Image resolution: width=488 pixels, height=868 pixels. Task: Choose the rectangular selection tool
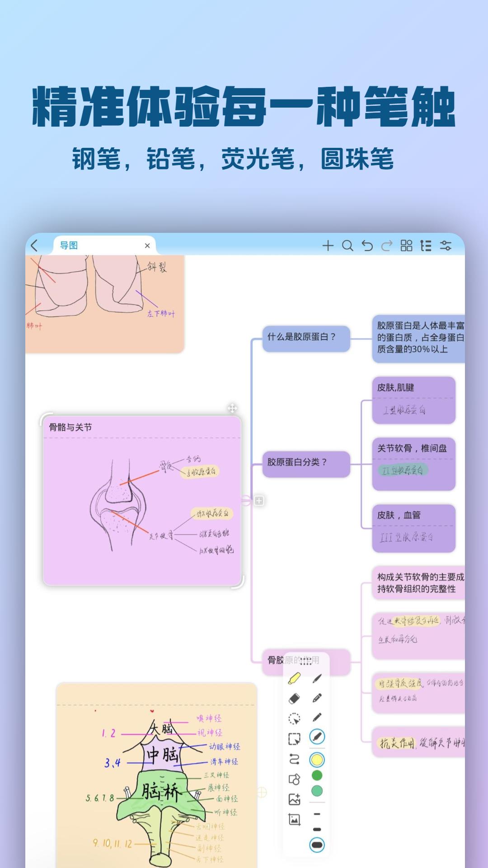click(x=294, y=739)
